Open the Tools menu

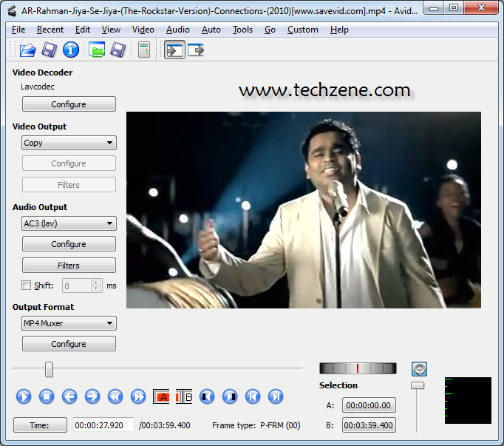(242, 30)
